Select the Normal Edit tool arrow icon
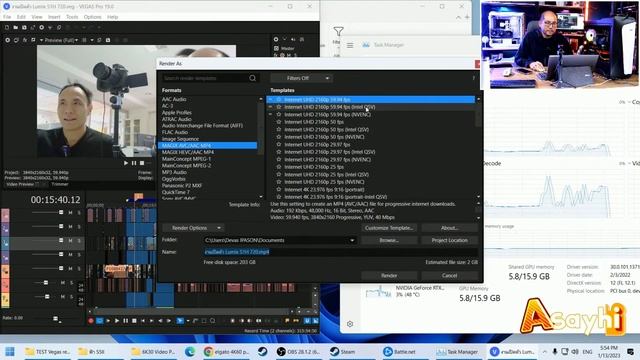This screenshot has width=640, height=360. [180, 321]
